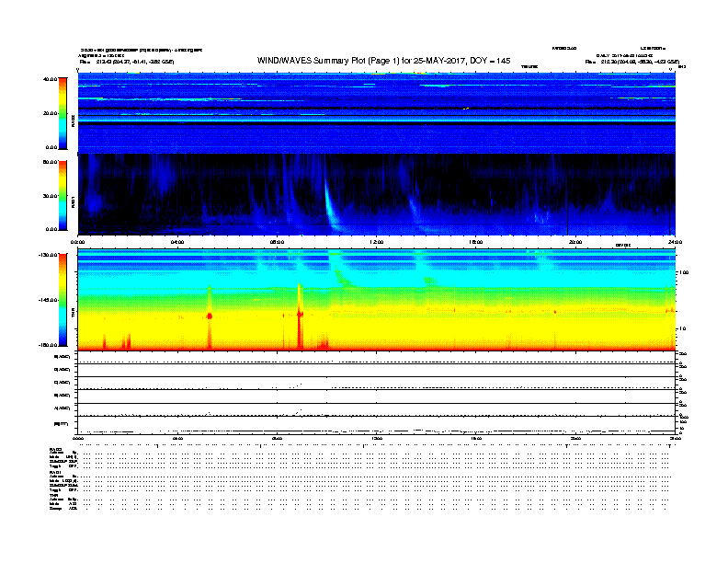
Task: Click the bright radio burst in RAD1 panel
Action: coord(330,207)
